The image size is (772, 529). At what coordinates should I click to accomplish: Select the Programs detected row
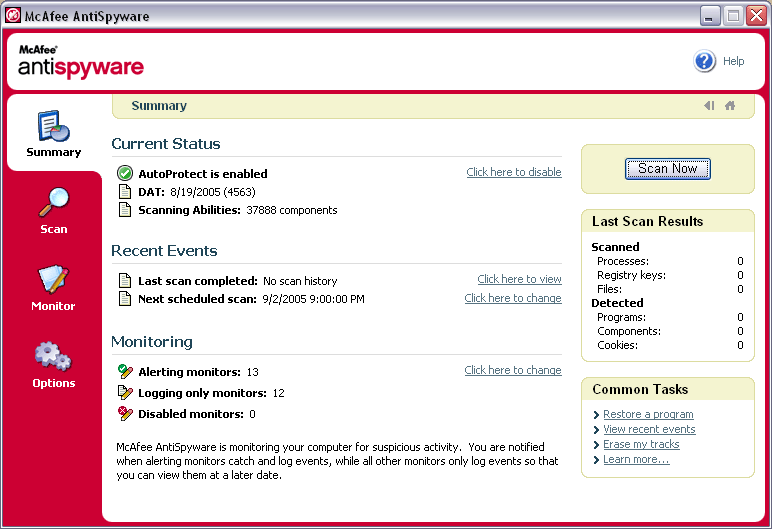tap(668, 317)
